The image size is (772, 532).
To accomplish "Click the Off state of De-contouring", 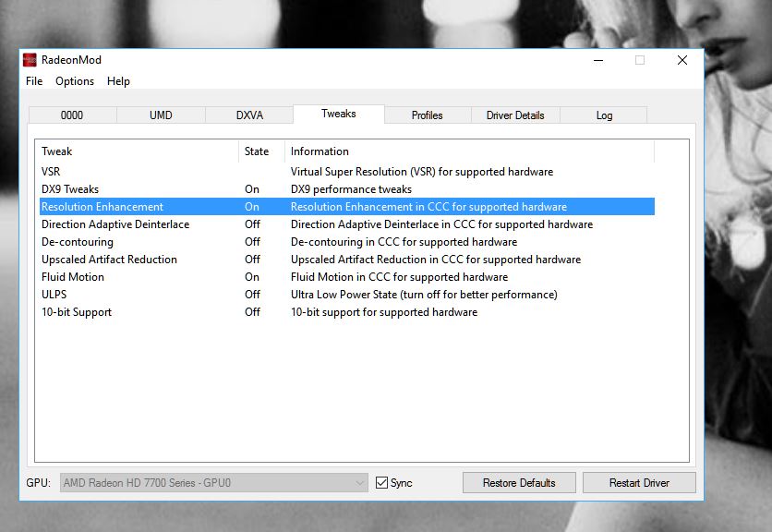I will tap(253, 242).
